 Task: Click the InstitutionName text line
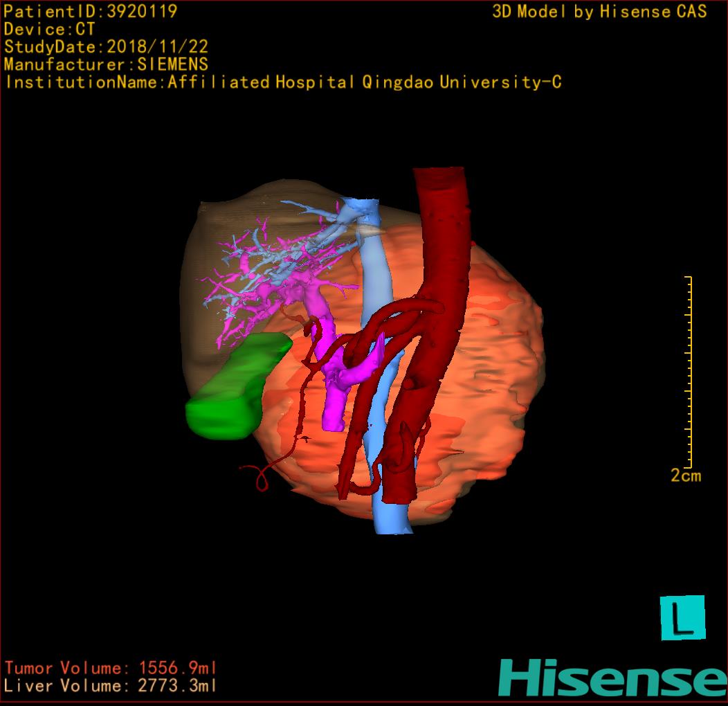pyautogui.click(x=282, y=82)
